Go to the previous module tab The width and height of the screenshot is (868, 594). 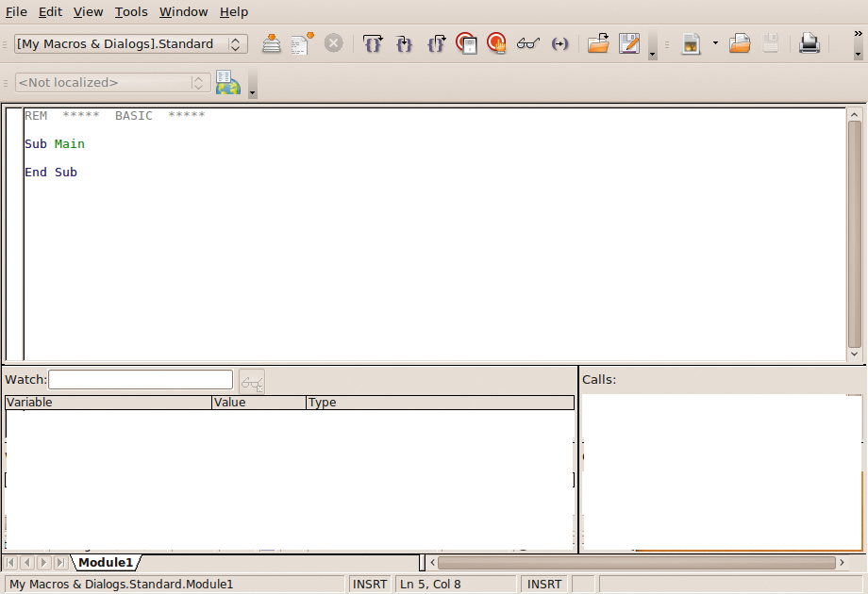(x=27, y=563)
